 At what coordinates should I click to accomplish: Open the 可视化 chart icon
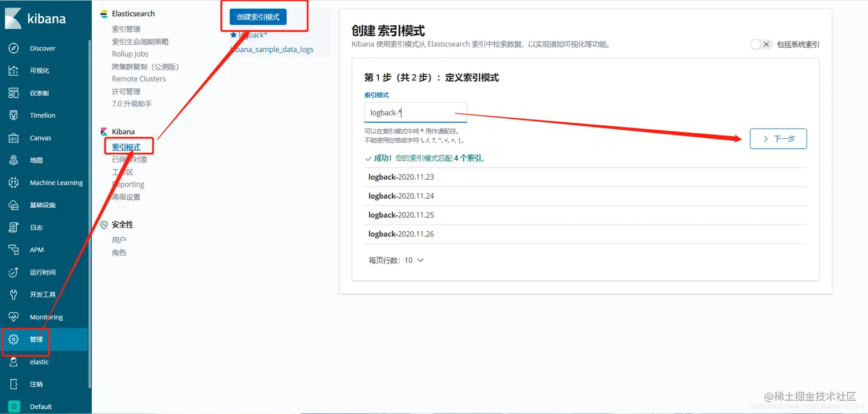[14, 71]
